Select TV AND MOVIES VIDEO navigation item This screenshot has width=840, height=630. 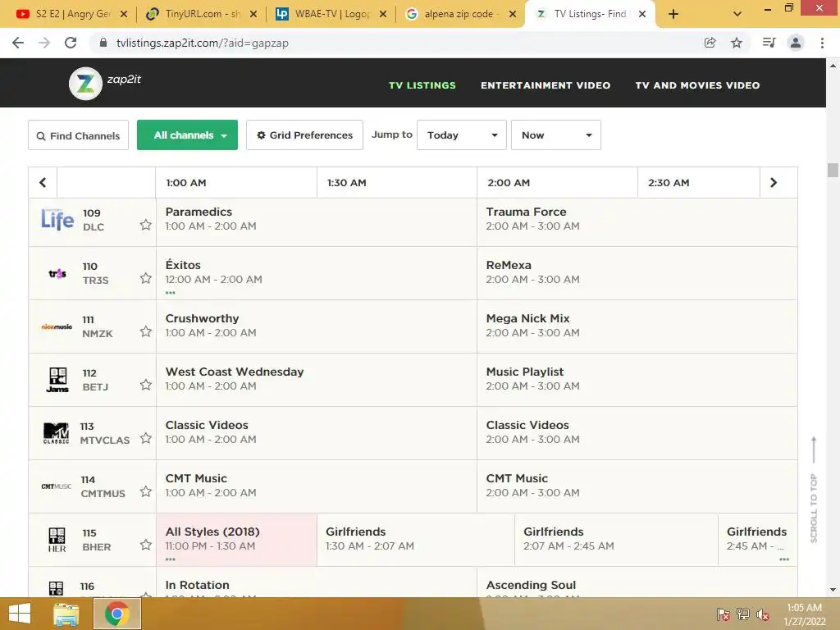tap(697, 85)
